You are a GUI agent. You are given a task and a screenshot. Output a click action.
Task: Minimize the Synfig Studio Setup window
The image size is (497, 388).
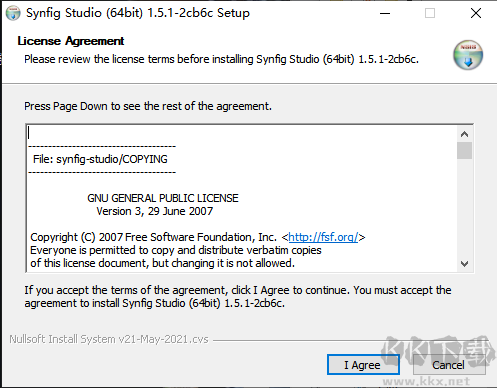pos(385,13)
